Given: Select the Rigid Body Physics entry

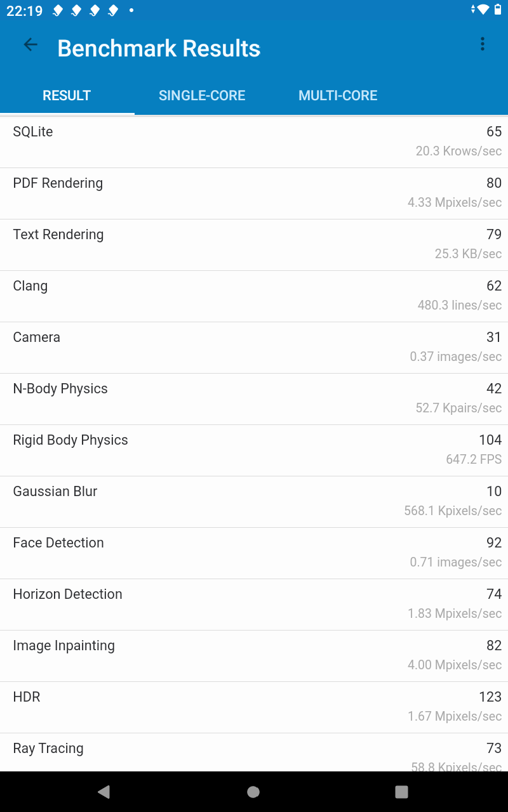Looking at the screenshot, I should pyautogui.click(x=254, y=450).
